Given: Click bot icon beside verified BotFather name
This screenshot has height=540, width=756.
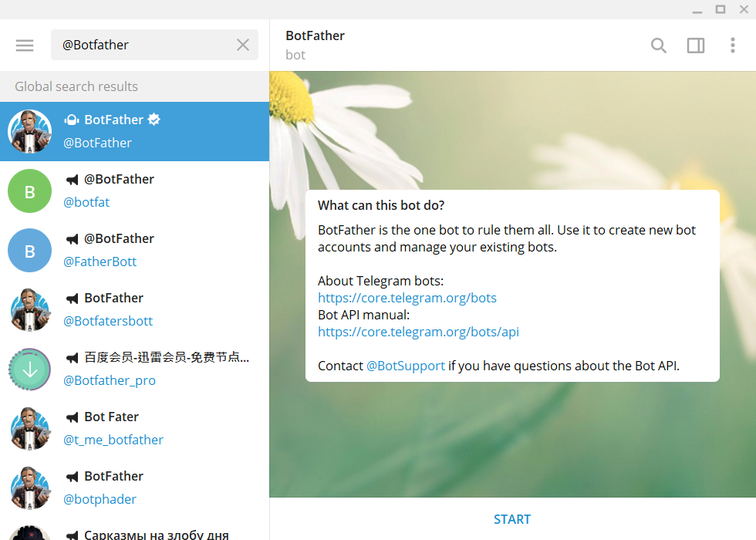Looking at the screenshot, I should pos(72,120).
